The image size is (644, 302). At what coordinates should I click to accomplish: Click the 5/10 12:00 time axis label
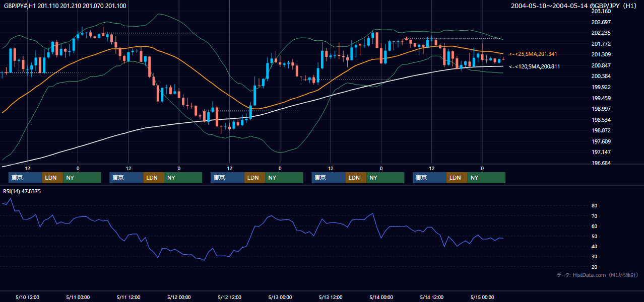coord(28,297)
